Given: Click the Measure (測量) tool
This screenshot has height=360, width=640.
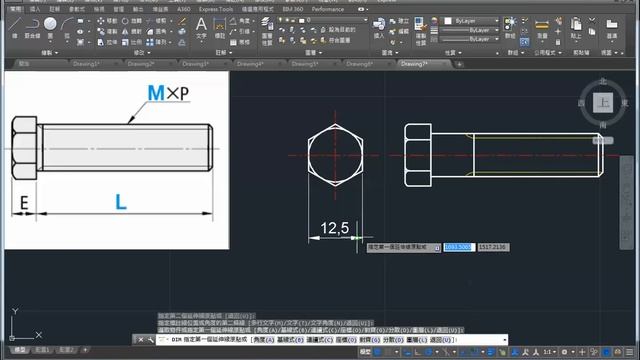Looking at the screenshot, I should (x=542, y=28).
